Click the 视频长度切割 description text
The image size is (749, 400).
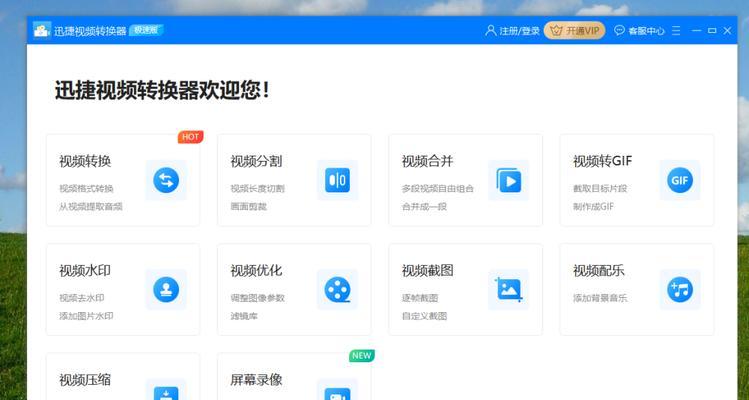(257, 188)
